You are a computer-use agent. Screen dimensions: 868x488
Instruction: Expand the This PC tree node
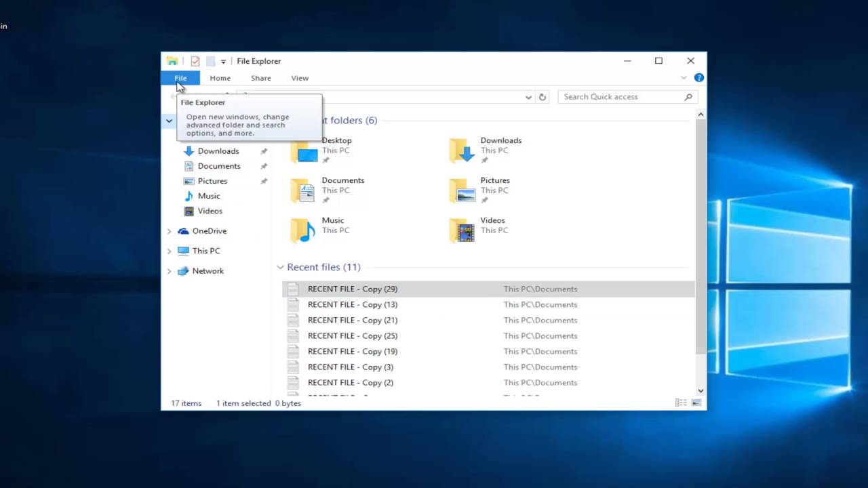pyautogui.click(x=169, y=251)
